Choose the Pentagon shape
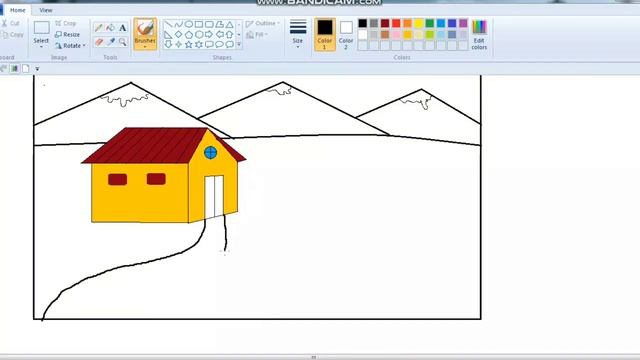 (x=189, y=34)
